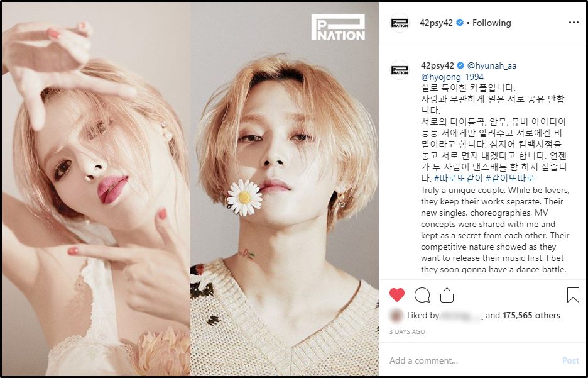This screenshot has height=378, width=588.
Task: Open the three-dot more options menu
Action: [x=574, y=23]
